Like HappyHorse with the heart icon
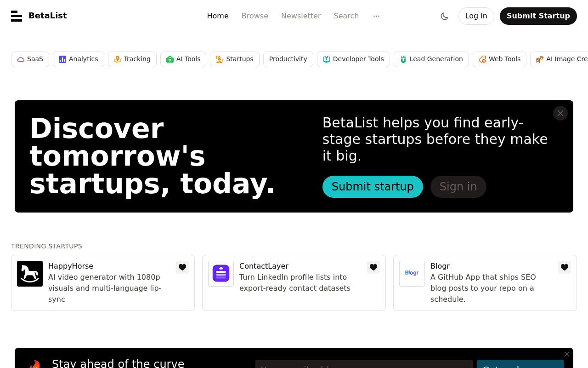The width and height of the screenshot is (588, 368). click(182, 267)
